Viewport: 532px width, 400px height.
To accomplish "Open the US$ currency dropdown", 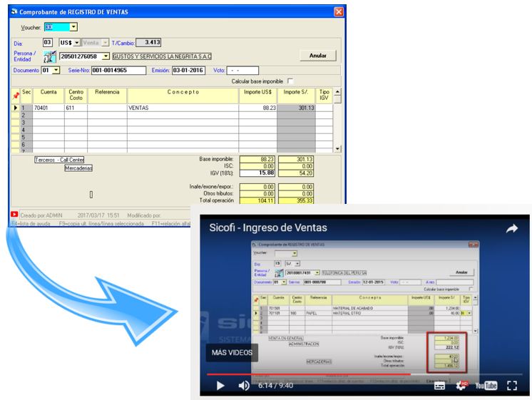I will point(77,43).
